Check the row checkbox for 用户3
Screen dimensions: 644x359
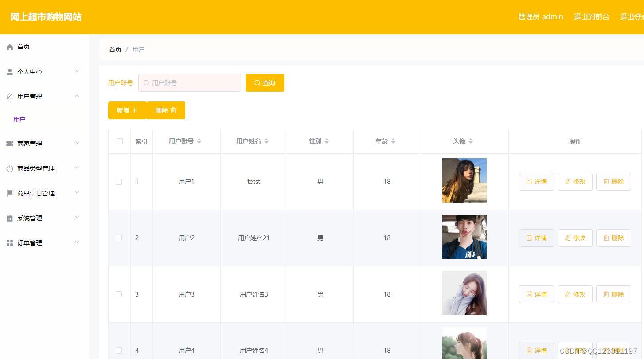(119, 294)
